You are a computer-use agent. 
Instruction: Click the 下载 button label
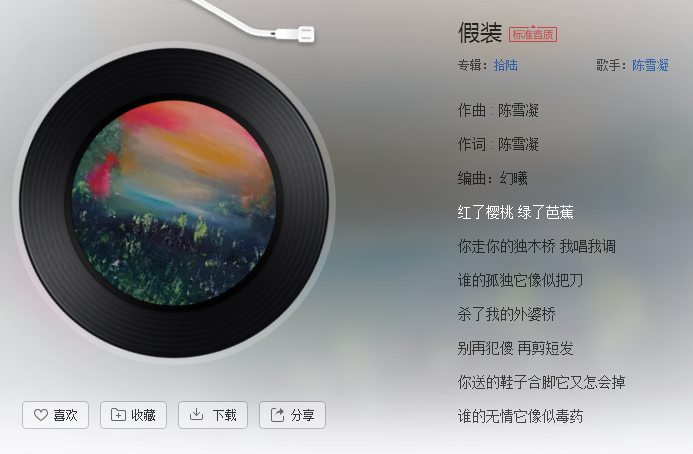pos(225,415)
